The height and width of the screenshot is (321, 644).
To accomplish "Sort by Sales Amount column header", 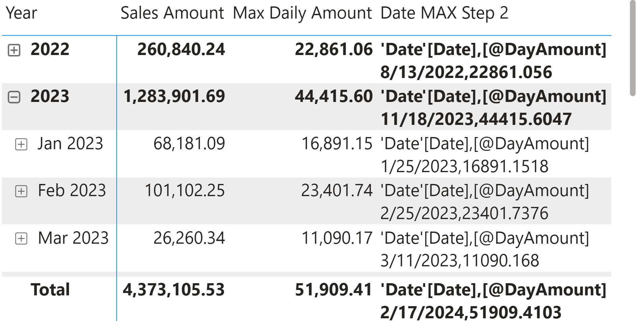I will click(x=172, y=14).
